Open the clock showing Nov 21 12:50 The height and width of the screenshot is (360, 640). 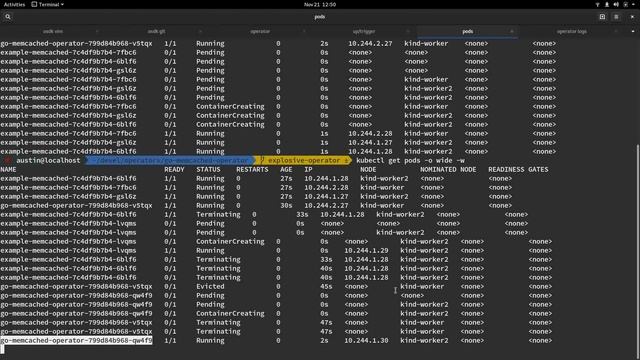pyautogui.click(x=320, y=4)
